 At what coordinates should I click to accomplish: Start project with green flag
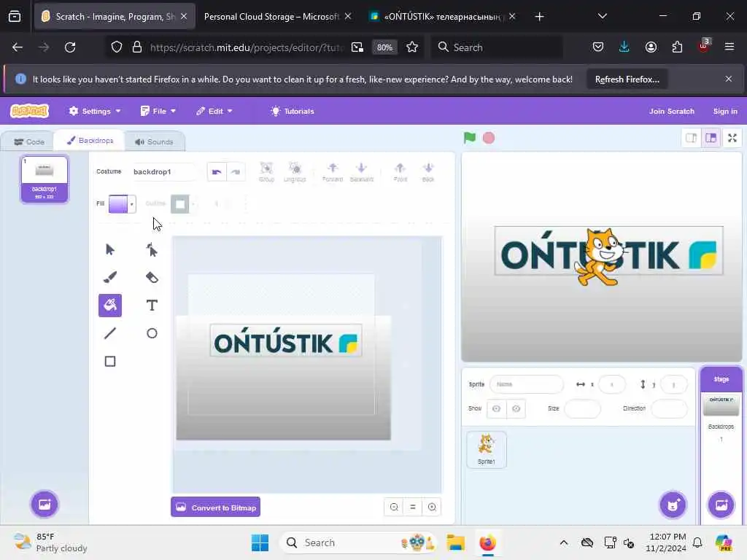(x=470, y=138)
